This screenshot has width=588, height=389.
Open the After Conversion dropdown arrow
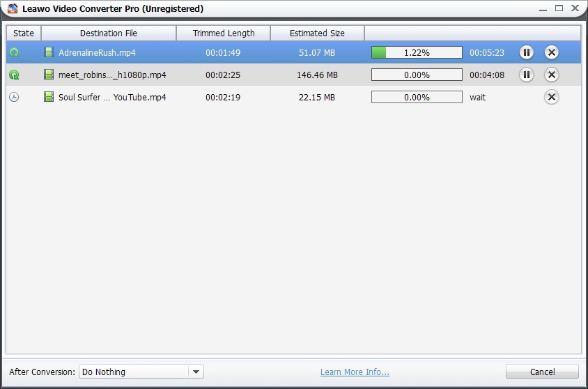pyautogui.click(x=196, y=372)
